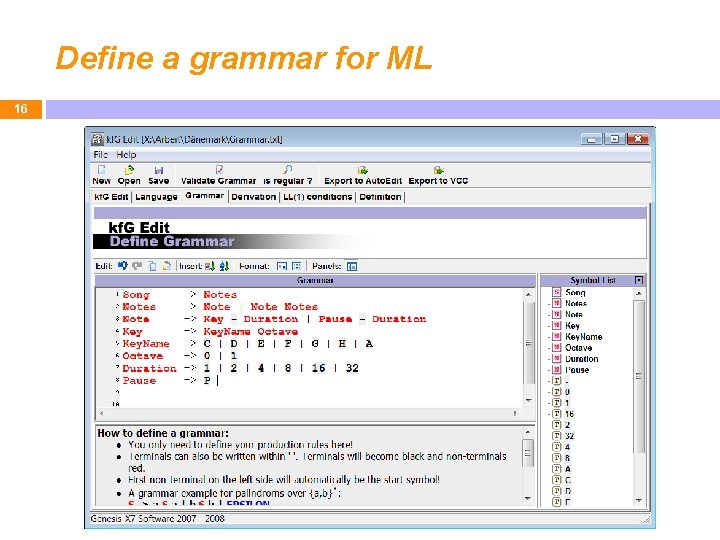Screen dimensions: 720x540
Task: Select Duration in the Symbol List
Action: coord(582,359)
